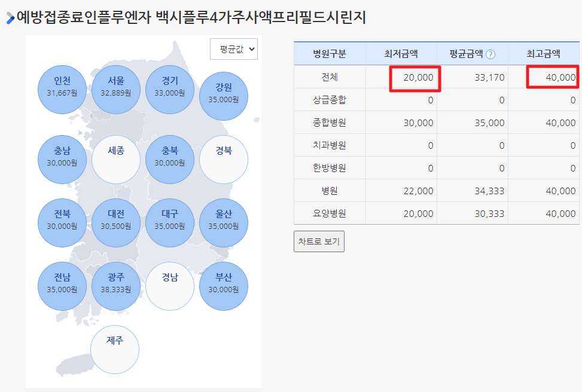Select the 울산 region circle
This screenshot has height=392, width=582.
click(224, 223)
